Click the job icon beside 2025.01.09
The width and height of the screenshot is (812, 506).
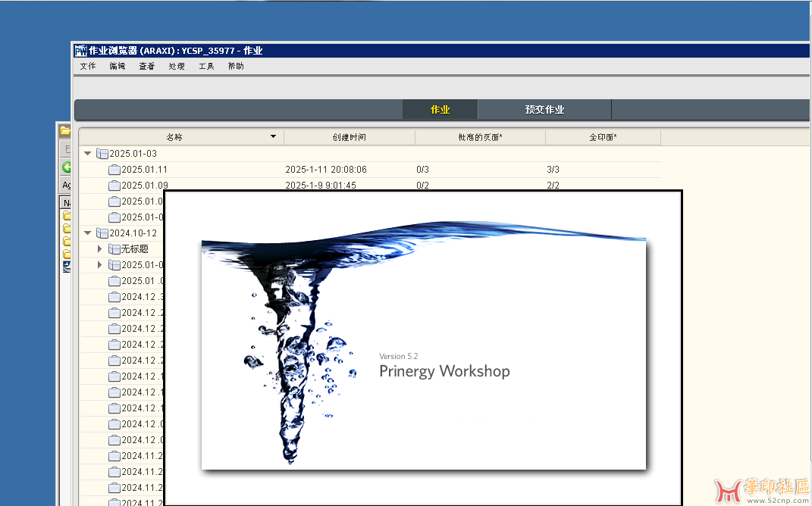coord(114,186)
